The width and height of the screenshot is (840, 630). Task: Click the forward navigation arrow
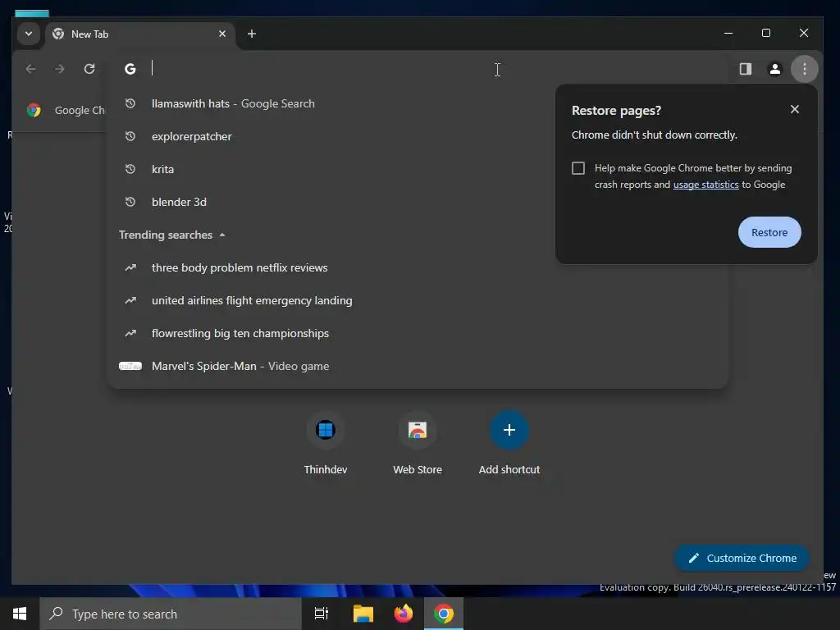click(x=59, y=69)
